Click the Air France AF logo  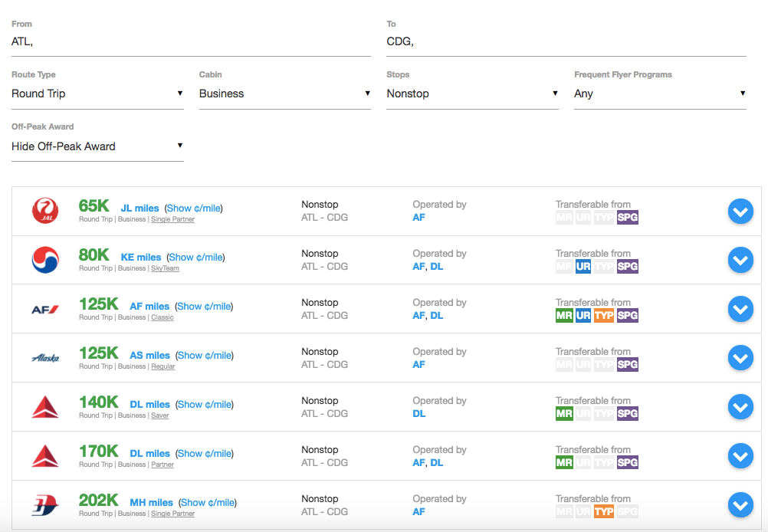point(45,309)
